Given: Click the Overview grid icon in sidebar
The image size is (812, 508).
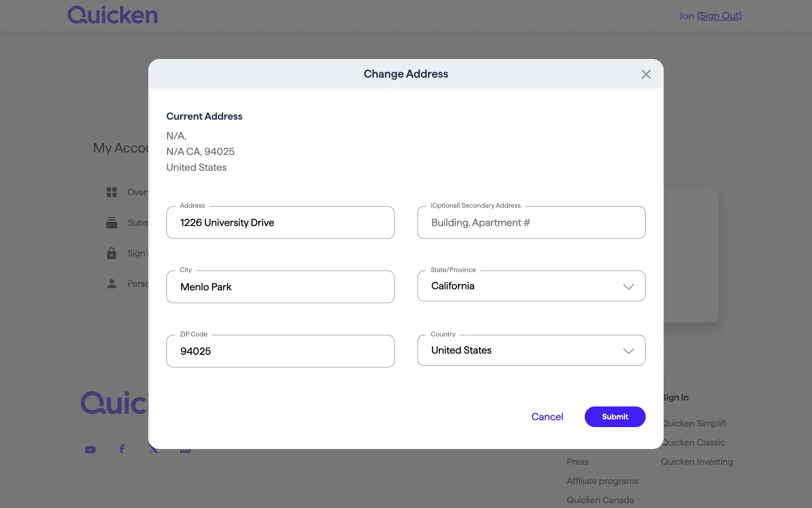Looking at the screenshot, I should 112,192.
